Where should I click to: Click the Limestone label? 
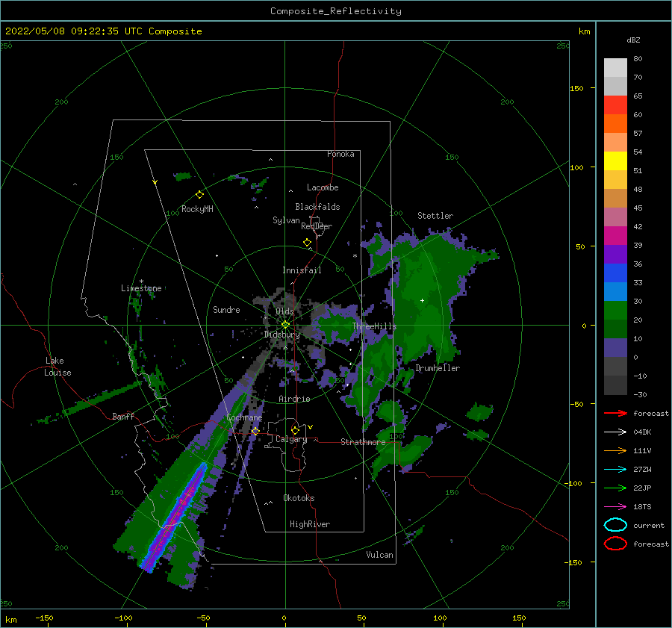[x=141, y=288]
